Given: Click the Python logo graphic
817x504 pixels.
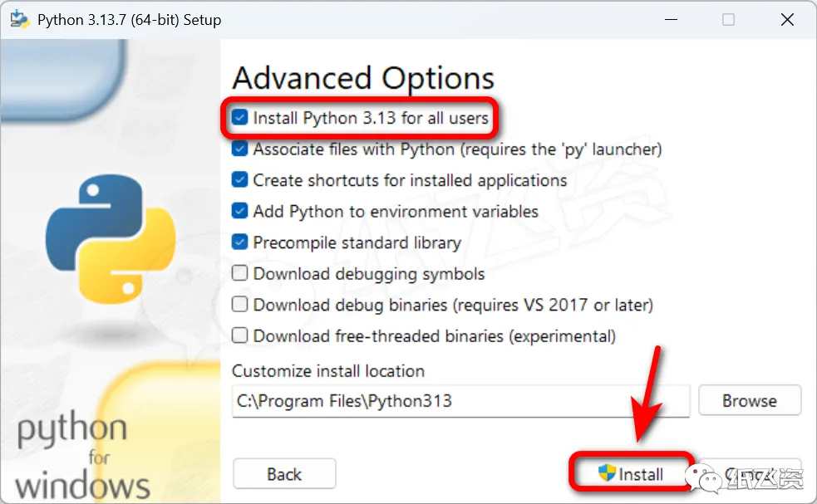Looking at the screenshot, I should tap(111, 238).
